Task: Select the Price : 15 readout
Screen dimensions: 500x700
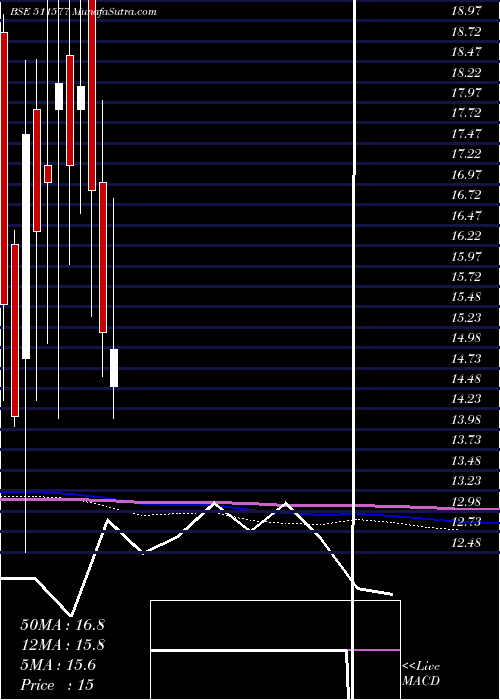Action: coord(57,685)
